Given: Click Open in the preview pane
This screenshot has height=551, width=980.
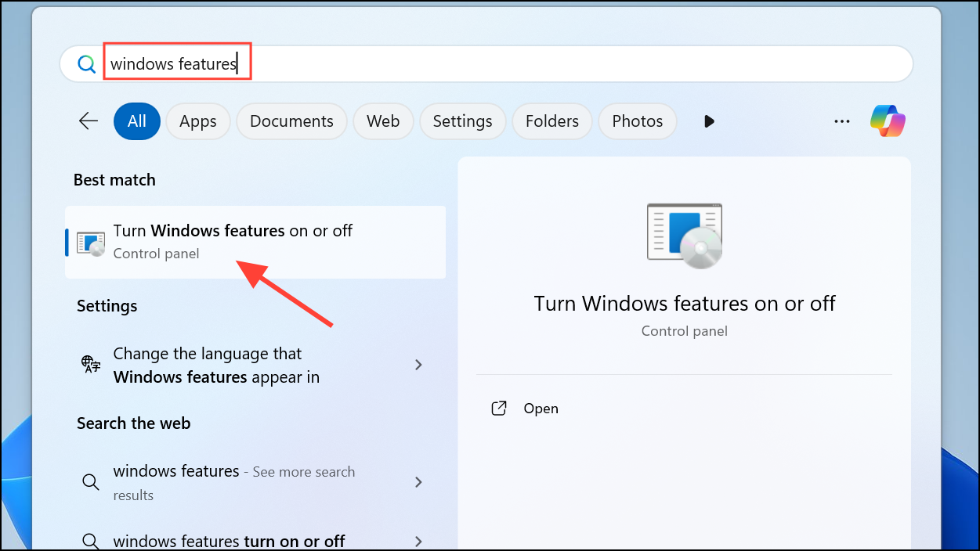Looking at the screenshot, I should point(541,409).
